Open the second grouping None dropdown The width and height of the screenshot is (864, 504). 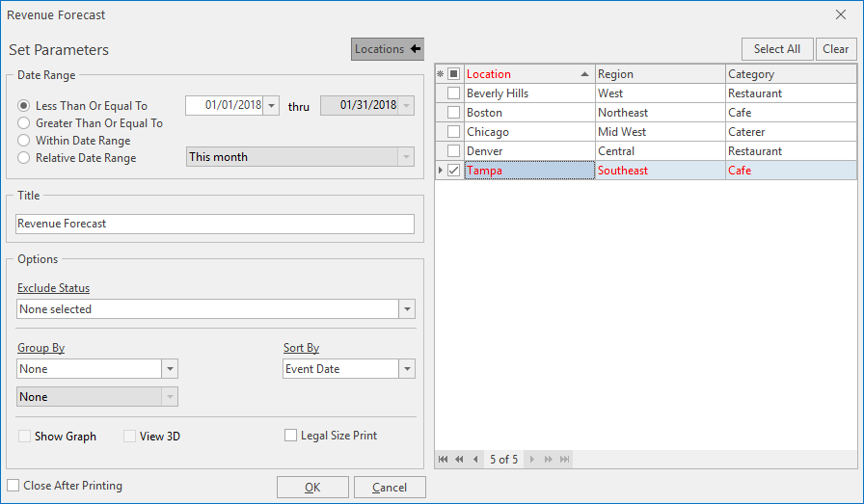[170, 397]
